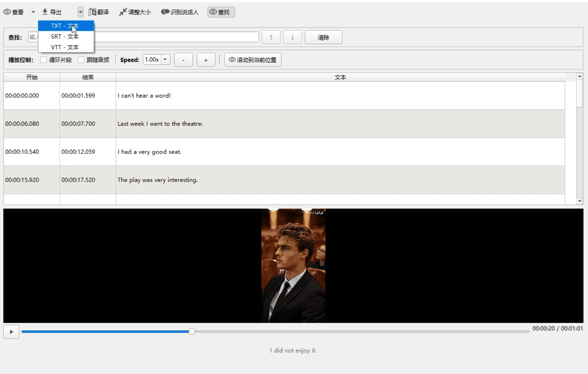The image size is (588, 374).
Task: Click the 文本 column header
Action: pyautogui.click(x=340, y=77)
